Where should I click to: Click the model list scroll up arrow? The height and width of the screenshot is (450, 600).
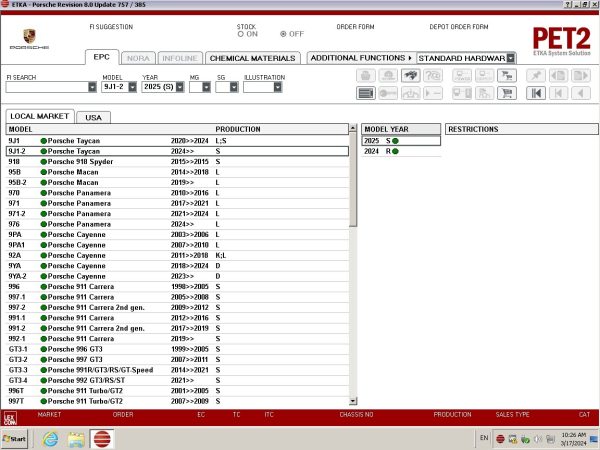click(353, 129)
